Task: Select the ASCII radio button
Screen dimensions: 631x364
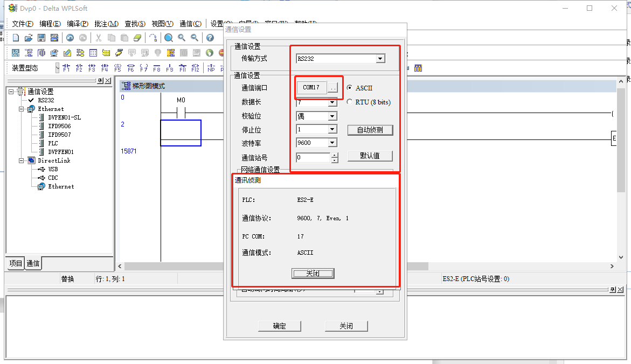Action: 349,88
